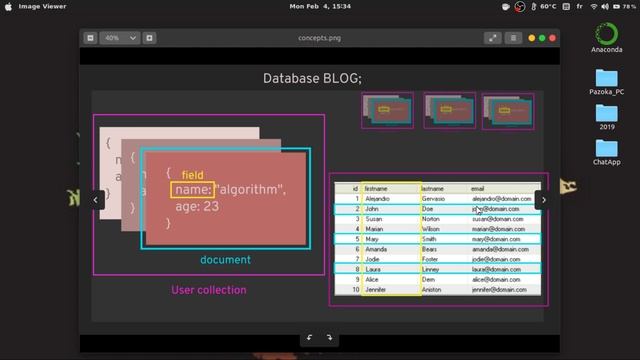Click the middle collection thumbnail
This screenshot has height=360, width=640.
click(x=449, y=111)
